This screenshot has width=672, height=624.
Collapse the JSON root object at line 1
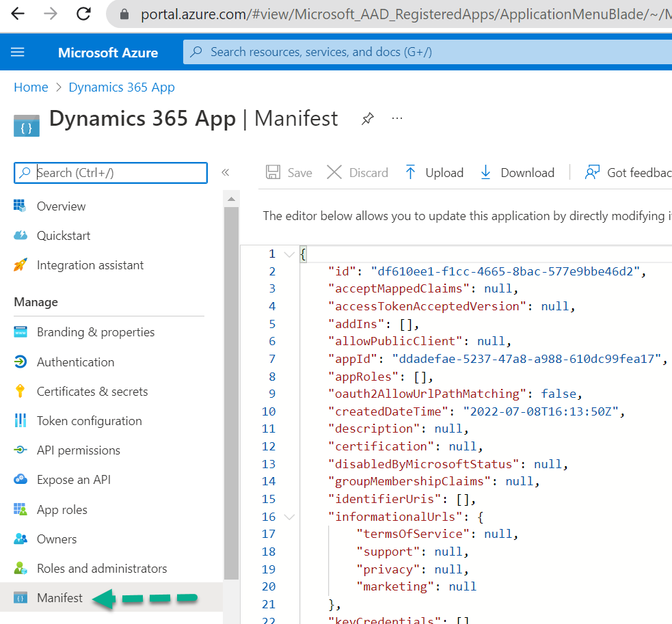point(288,253)
